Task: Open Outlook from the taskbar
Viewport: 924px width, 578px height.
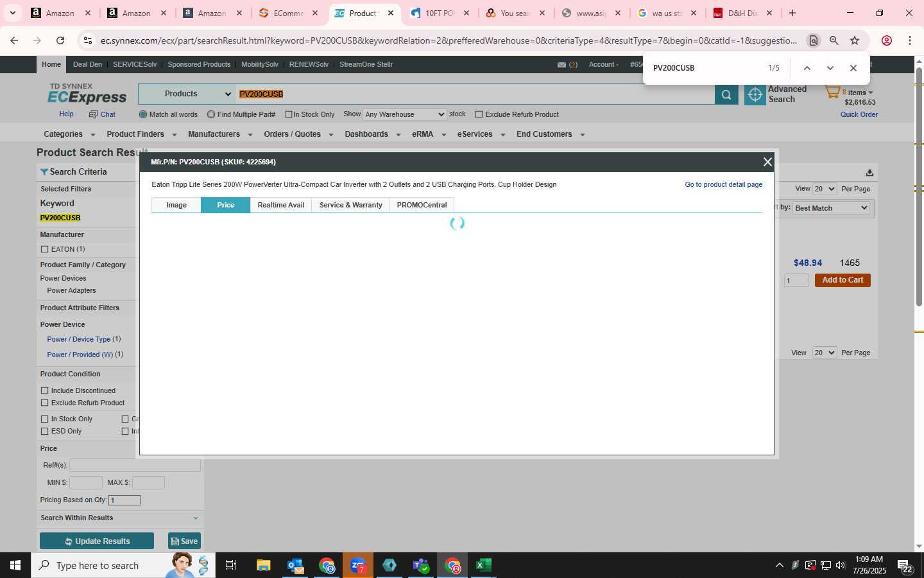Action: [x=295, y=565]
